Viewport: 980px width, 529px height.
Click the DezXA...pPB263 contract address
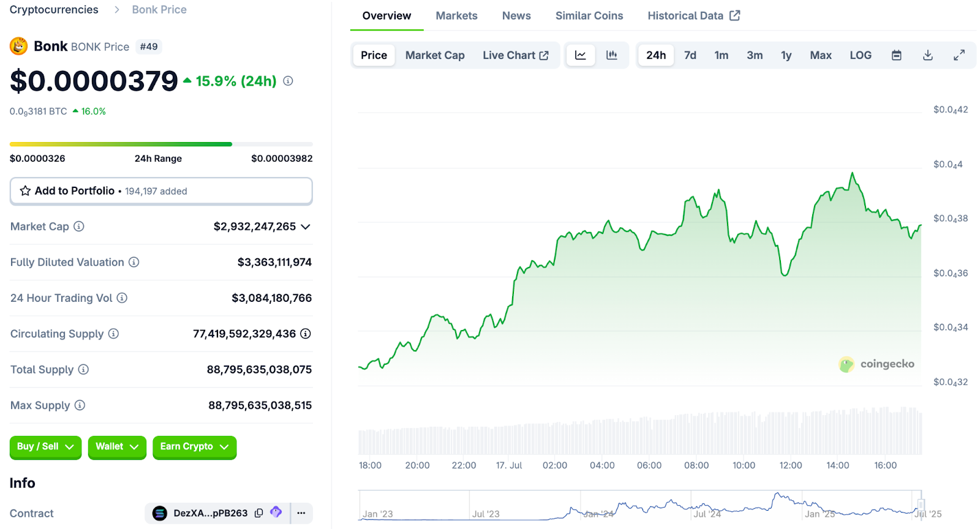click(x=211, y=513)
